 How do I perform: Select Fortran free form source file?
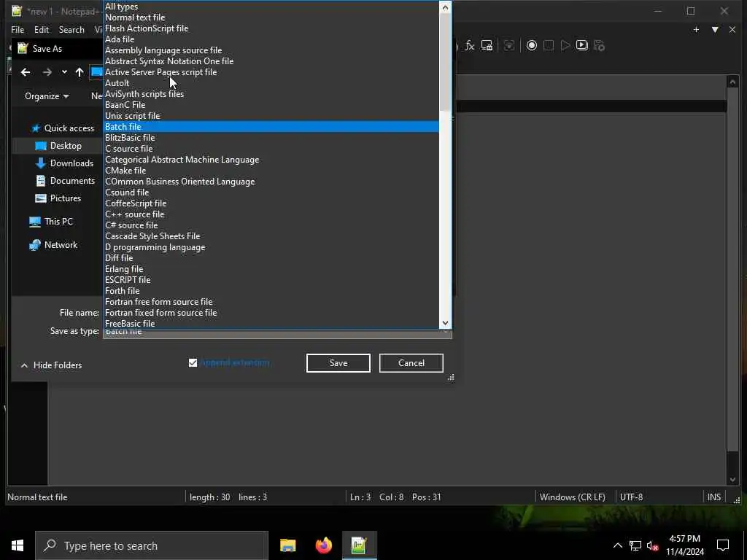click(271, 302)
